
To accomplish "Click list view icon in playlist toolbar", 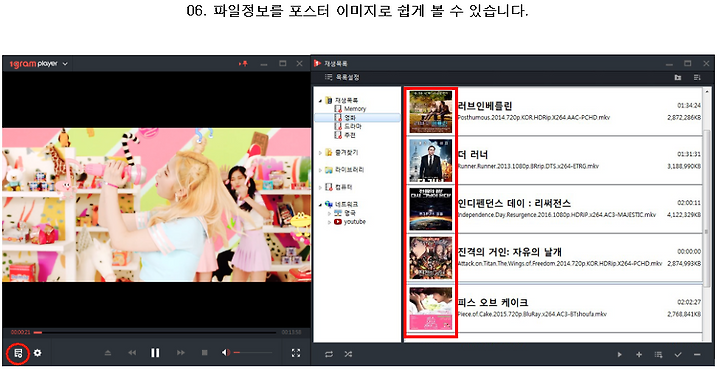I will [x=697, y=78].
